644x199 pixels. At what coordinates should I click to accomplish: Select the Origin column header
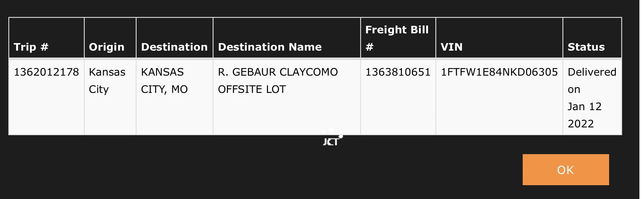click(107, 47)
